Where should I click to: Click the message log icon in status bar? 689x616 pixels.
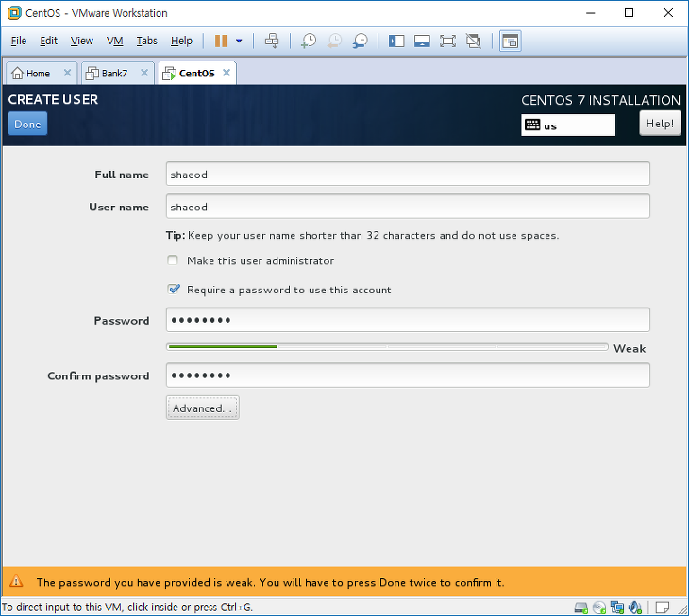663,608
